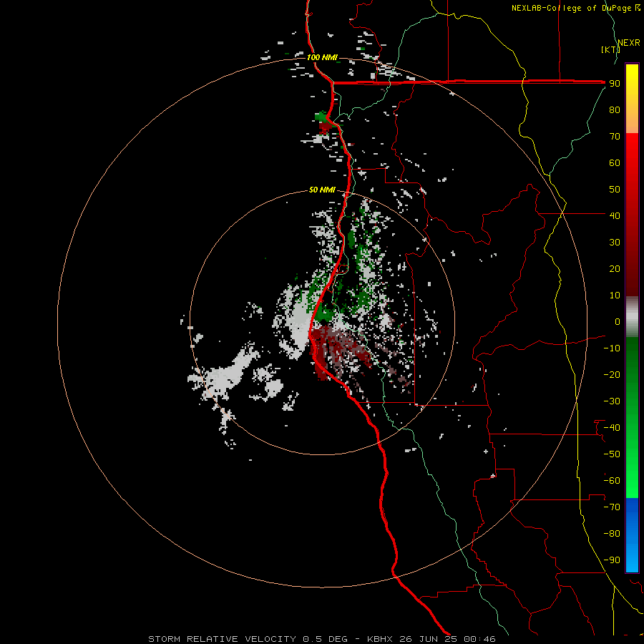This screenshot has width=644, height=644.
Task: Pick the blue segment at color bar bottom
Action: click(x=632, y=535)
